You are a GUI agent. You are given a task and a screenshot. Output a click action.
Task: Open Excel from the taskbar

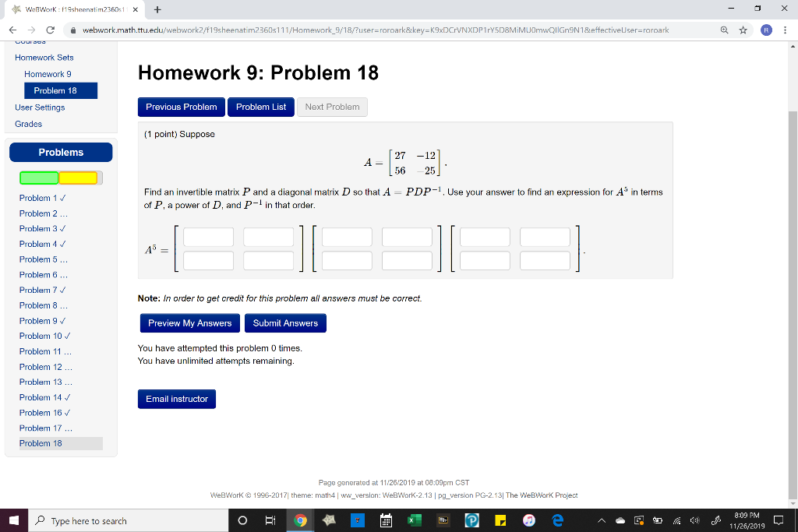[x=414, y=520]
